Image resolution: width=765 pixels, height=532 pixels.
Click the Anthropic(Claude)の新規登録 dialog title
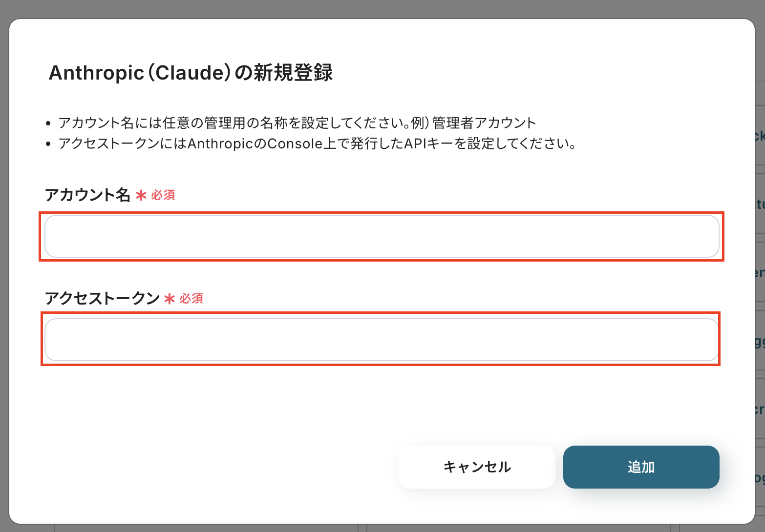[x=191, y=73]
